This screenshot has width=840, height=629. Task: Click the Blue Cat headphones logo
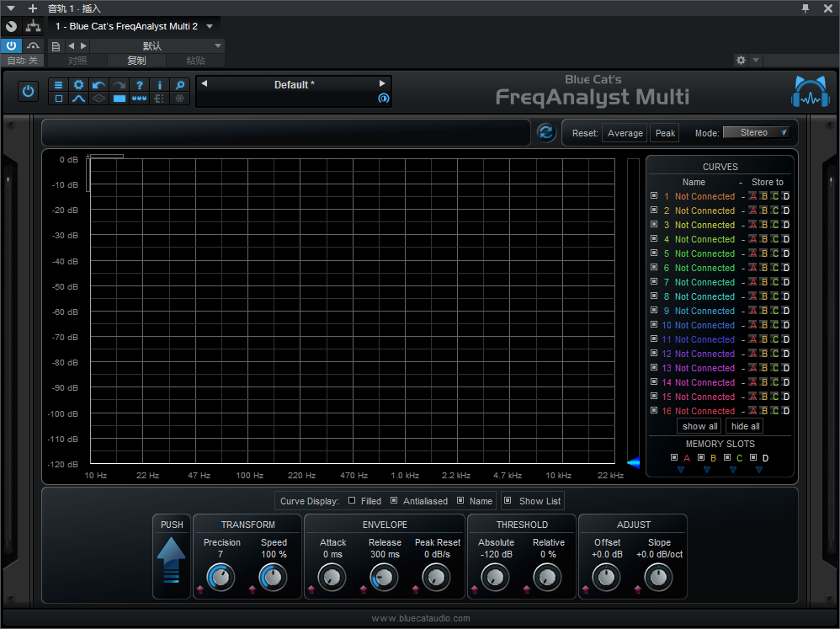(x=810, y=92)
